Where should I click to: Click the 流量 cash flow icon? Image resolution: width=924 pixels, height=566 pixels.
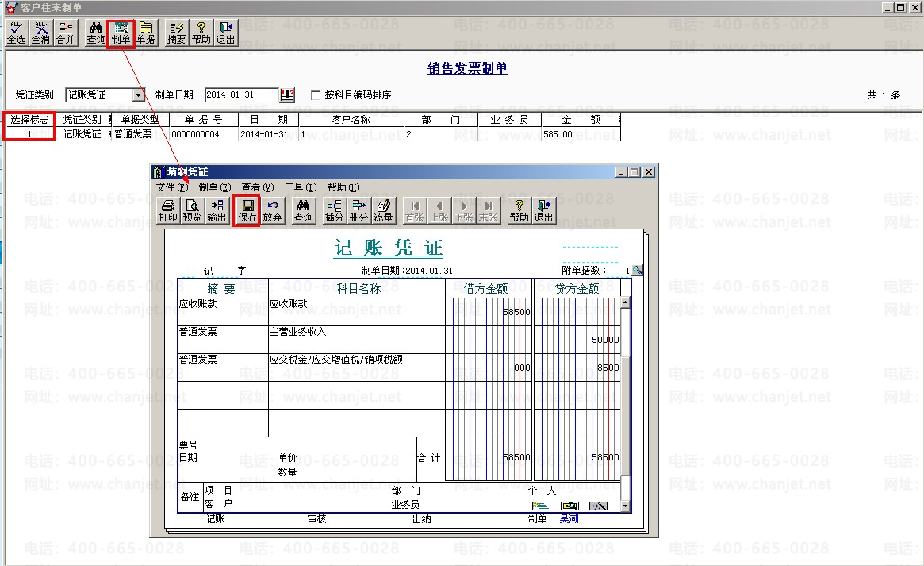tap(383, 211)
